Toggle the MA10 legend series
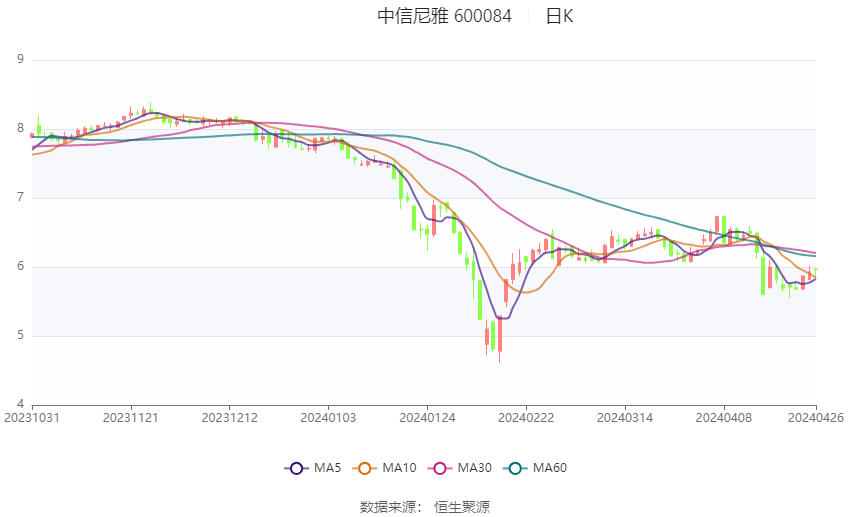 [384, 468]
